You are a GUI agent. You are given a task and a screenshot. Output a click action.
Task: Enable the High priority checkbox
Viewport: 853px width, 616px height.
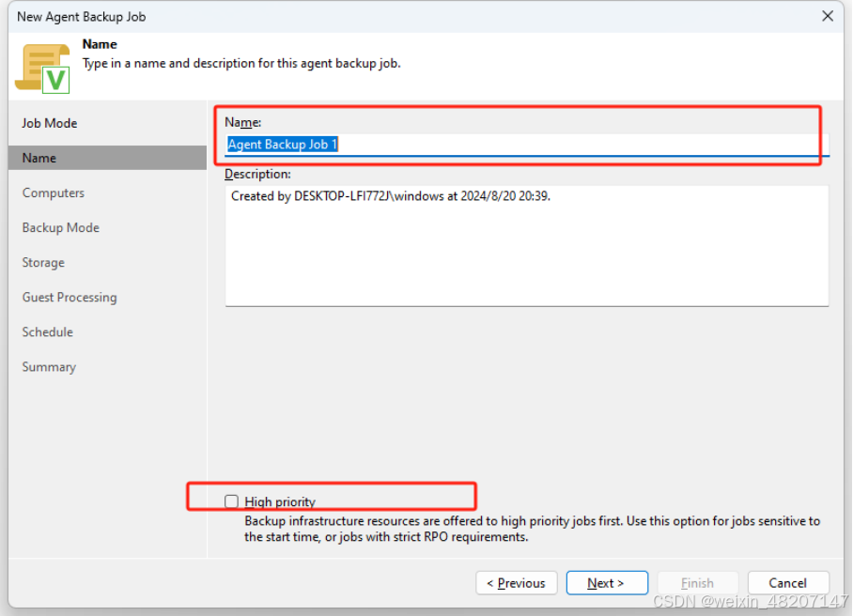[x=231, y=501]
